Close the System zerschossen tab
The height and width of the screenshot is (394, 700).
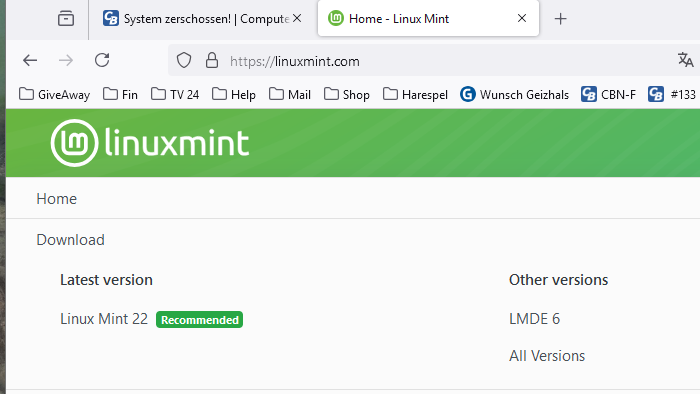pyautogui.click(x=297, y=18)
